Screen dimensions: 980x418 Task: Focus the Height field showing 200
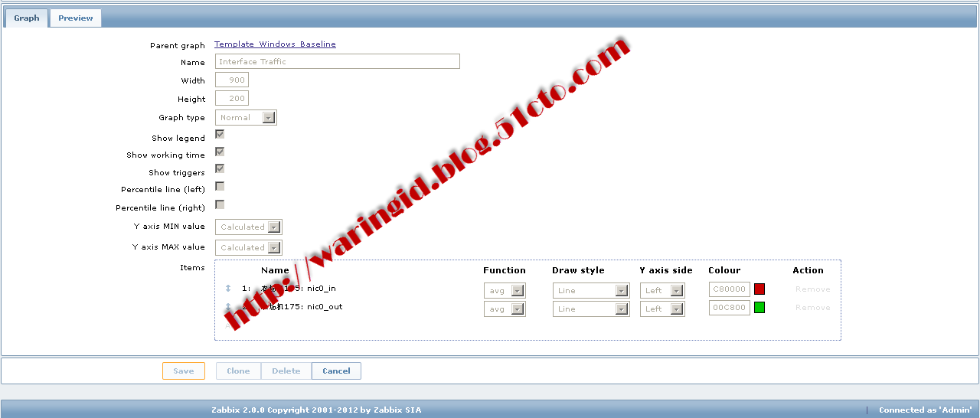(232, 98)
